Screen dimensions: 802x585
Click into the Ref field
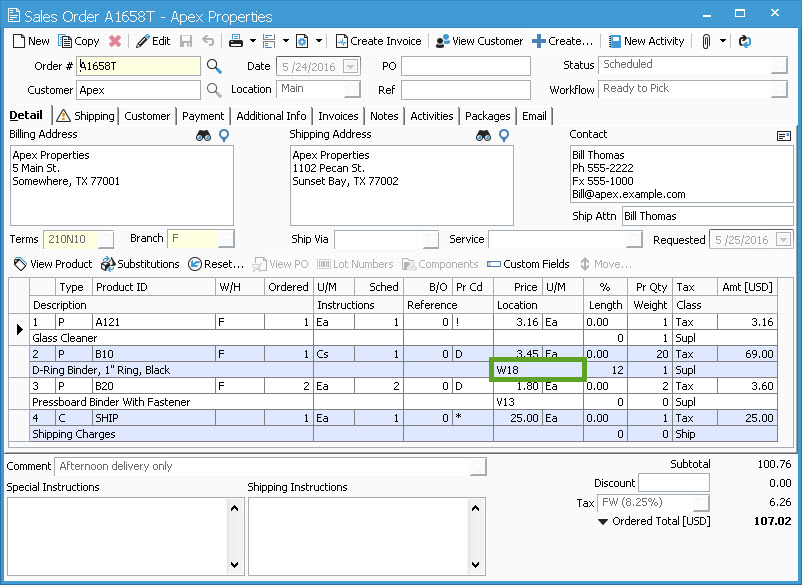466,90
